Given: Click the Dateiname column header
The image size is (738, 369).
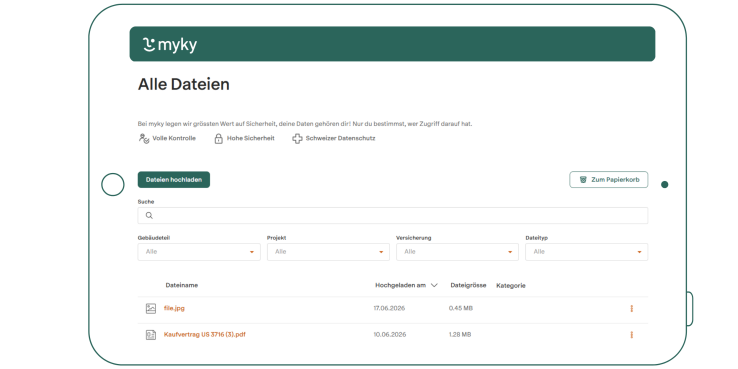Looking at the screenshot, I should (182, 285).
